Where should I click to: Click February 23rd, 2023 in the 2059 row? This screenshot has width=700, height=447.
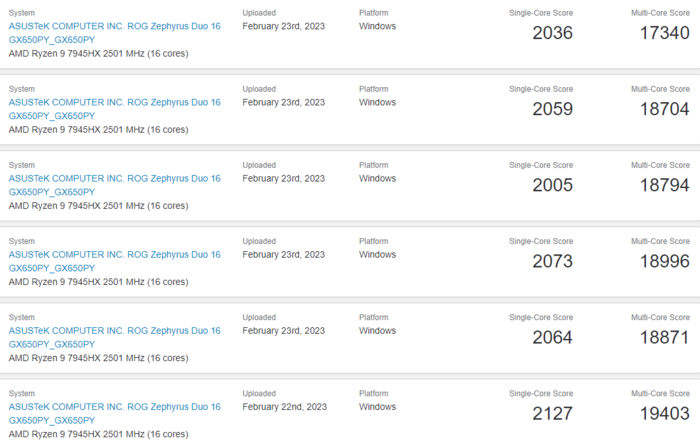coord(283,102)
